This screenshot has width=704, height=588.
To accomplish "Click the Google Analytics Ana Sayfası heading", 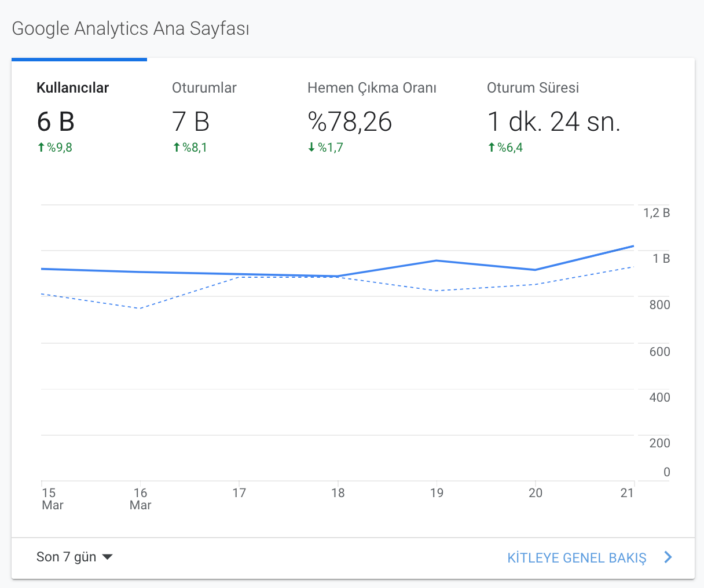I will coord(131,29).
